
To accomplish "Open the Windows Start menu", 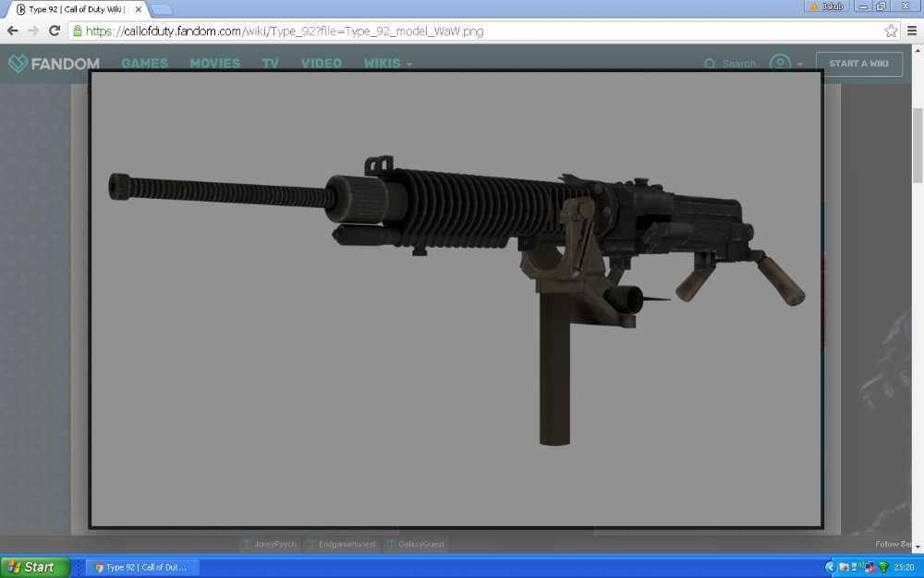I will pyautogui.click(x=35, y=567).
